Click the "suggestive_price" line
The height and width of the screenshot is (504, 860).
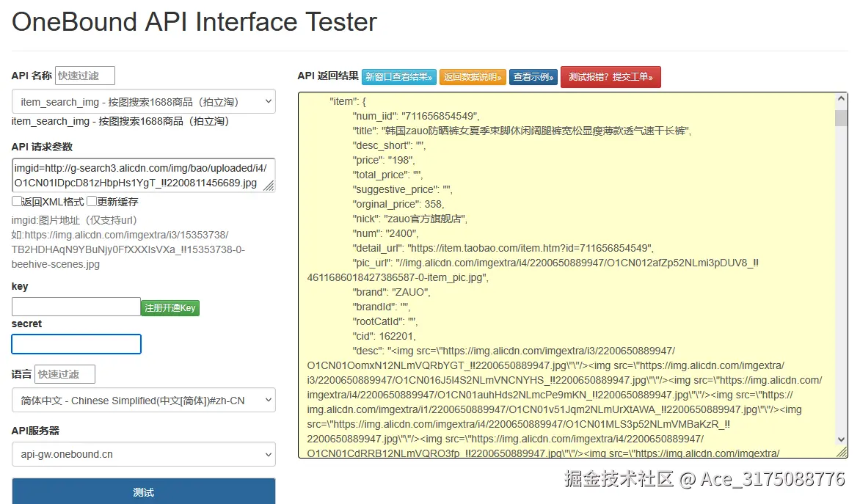[402, 189]
